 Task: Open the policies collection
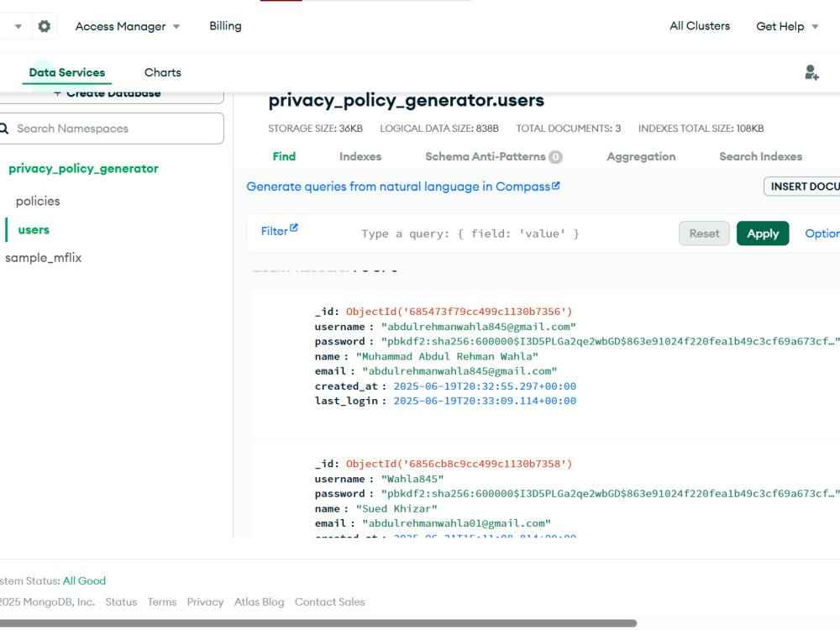tap(38, 201)
